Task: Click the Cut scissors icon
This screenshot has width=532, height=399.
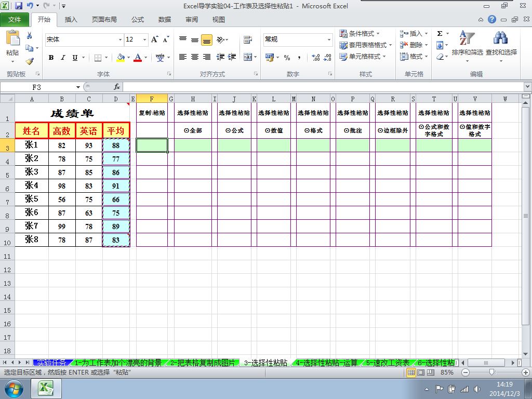Action: coord(30,35)
